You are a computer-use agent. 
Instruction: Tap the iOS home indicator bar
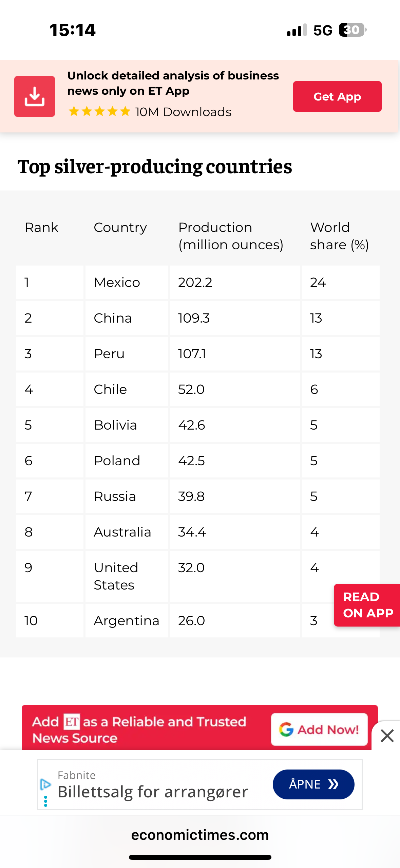pos(200,857)
